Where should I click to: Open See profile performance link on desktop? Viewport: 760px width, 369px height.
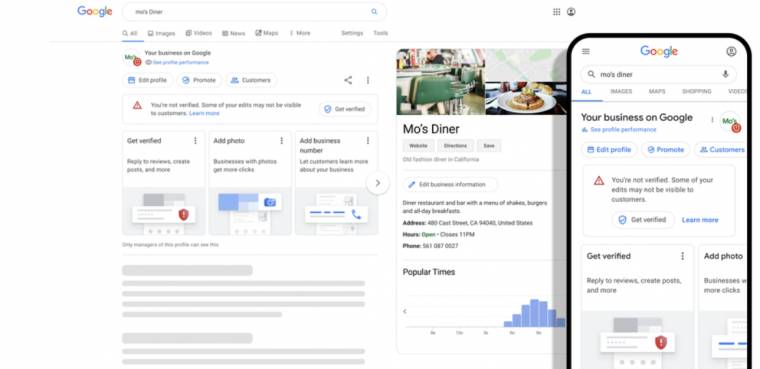click(177, 63)
